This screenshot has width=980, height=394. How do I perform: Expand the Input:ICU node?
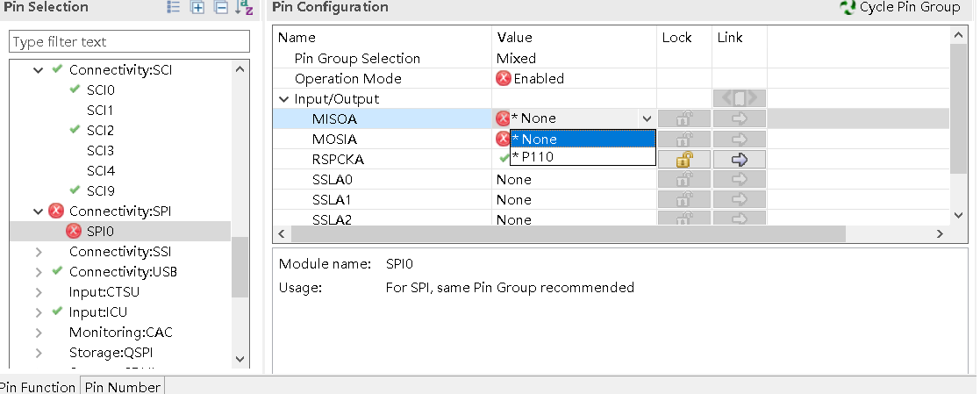click(39, 312)
